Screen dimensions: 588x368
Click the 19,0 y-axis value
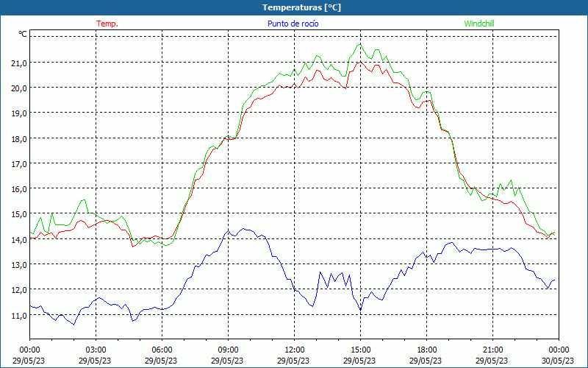point(19,113)
